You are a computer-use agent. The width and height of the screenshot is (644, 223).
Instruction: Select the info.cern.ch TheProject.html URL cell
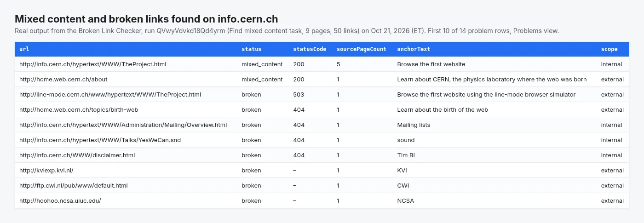[x=92, y=64]
